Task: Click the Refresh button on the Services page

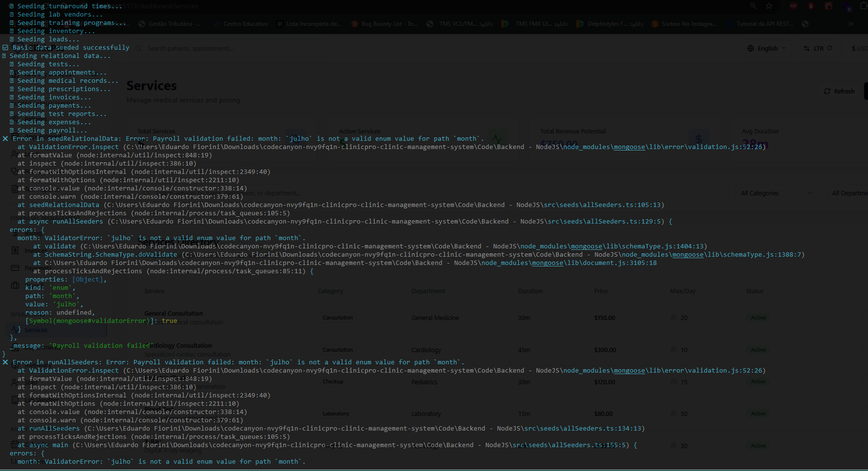Action: coord(839,91)
